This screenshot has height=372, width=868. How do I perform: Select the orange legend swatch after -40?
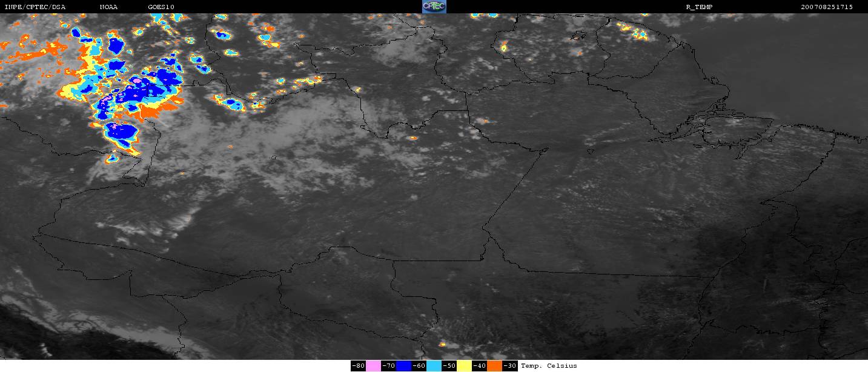point(495,366)
